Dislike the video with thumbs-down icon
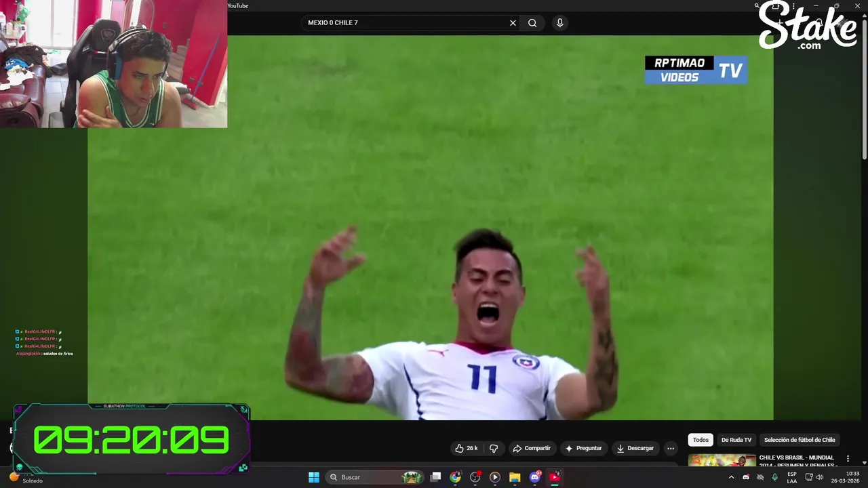The image size is (868, 488). click(x=494, y=448)
